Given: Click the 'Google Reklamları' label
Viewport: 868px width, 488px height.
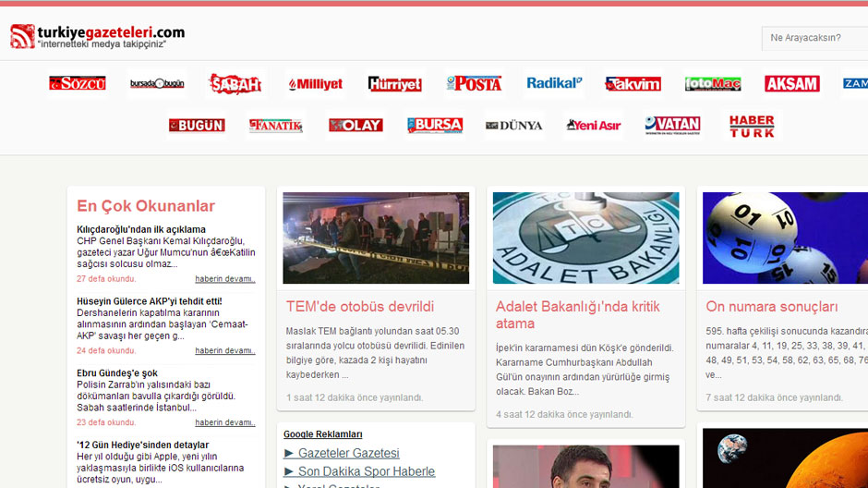Looking at the screenshot, I should click(323, 434).
